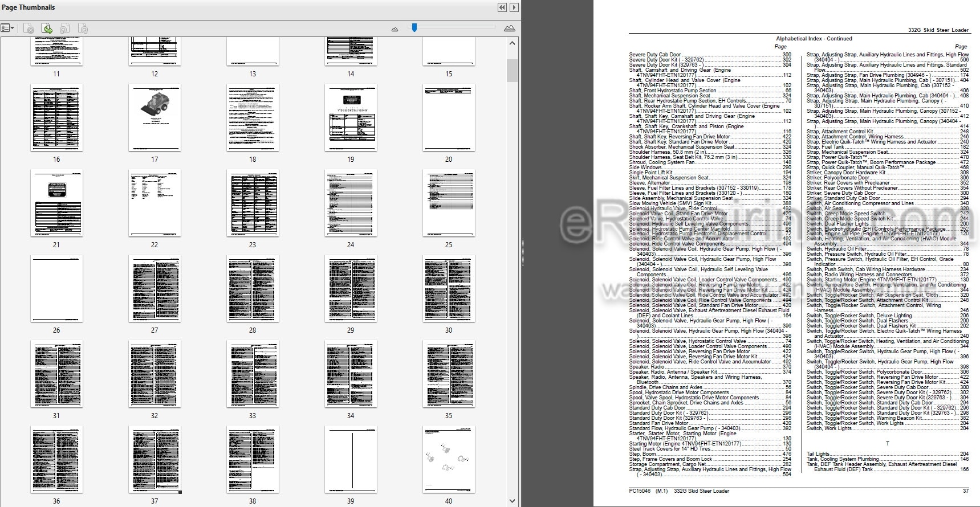
Task: Click the 'PC15046' footer text
Action: coord(640,491)
